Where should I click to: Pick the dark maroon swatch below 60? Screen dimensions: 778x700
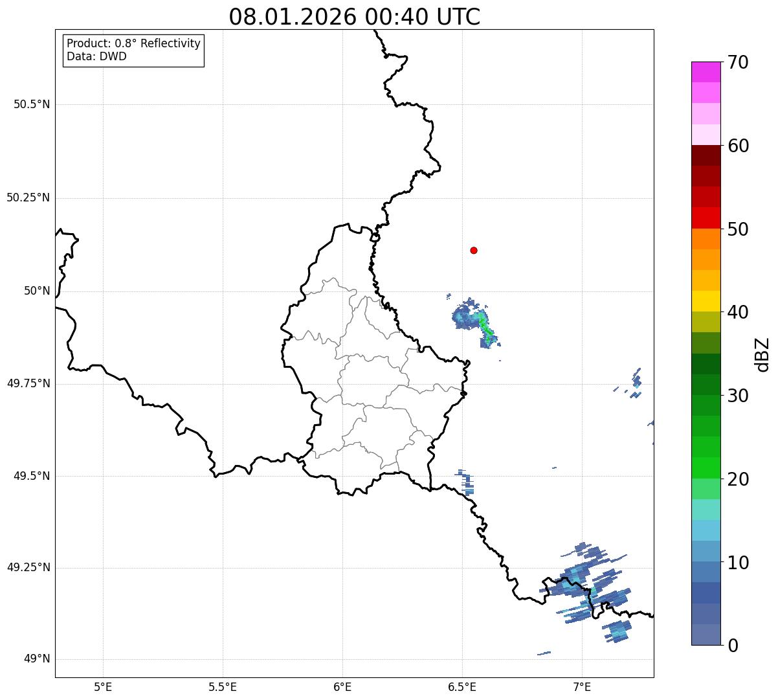(x=706, y=155)
